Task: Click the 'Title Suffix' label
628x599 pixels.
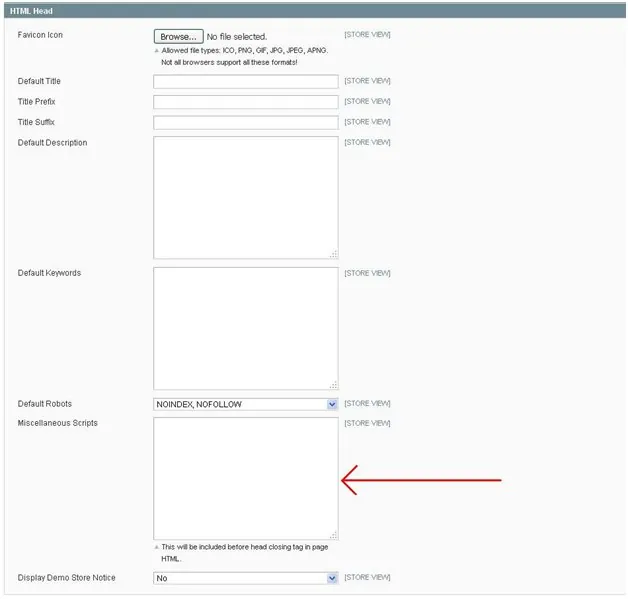Action: pyautogui.click(x=36, y=122)
